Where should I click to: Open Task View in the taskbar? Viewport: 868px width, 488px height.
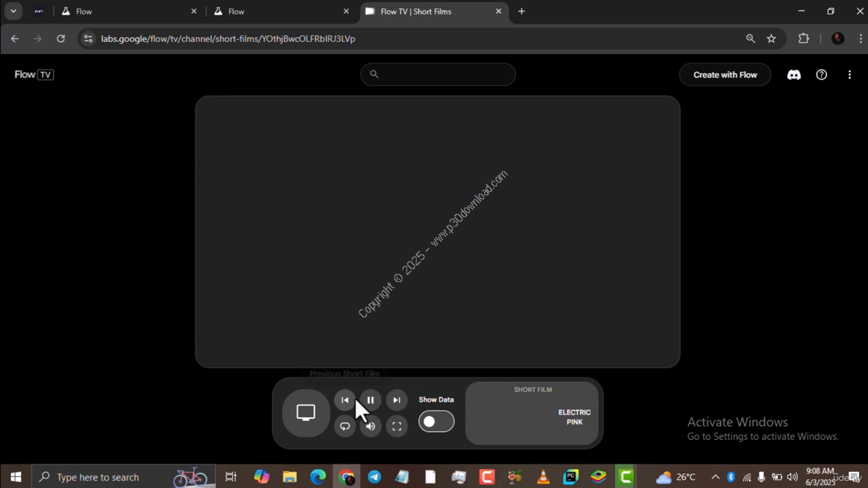click(x=231, y=477)
